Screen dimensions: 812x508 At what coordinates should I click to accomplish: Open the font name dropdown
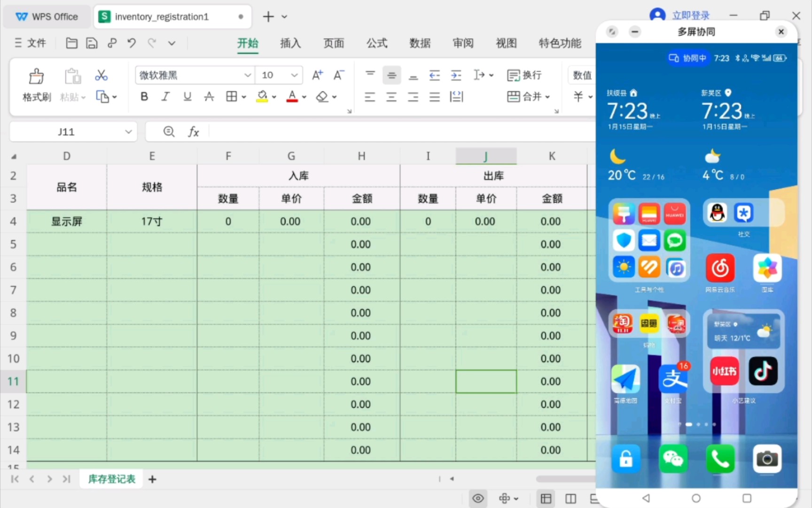click(248, 75)
